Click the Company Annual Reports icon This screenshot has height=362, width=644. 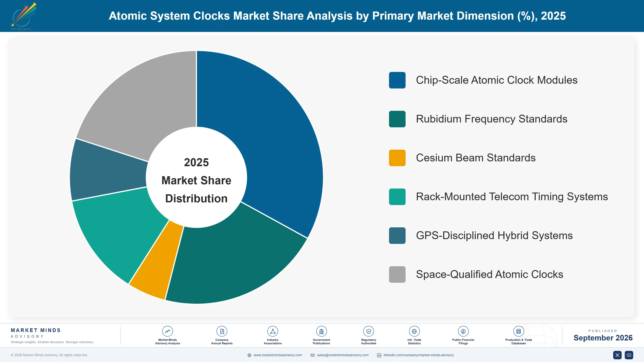[222, 331]
